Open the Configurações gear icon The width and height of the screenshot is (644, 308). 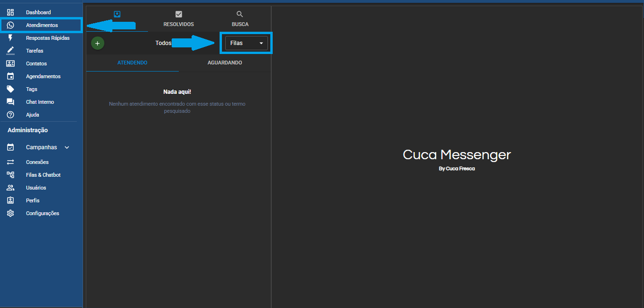pos(10,213)
